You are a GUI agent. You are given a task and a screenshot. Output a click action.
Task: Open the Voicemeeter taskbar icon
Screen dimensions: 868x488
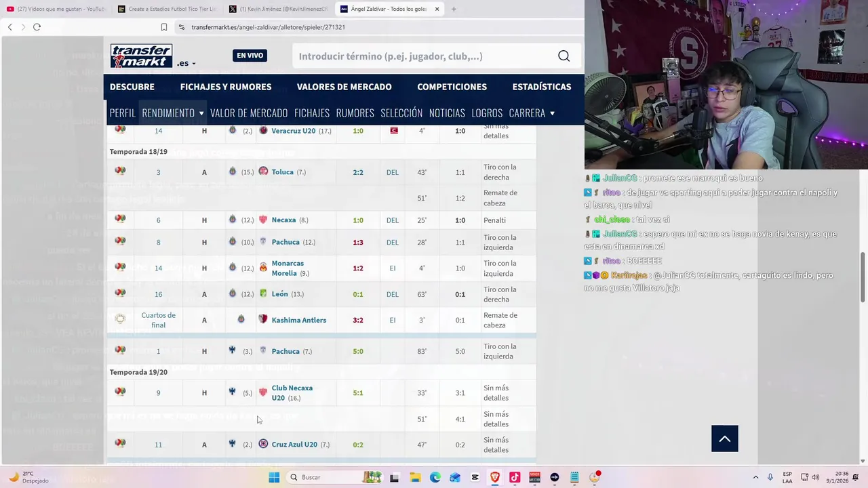[534, 477]
